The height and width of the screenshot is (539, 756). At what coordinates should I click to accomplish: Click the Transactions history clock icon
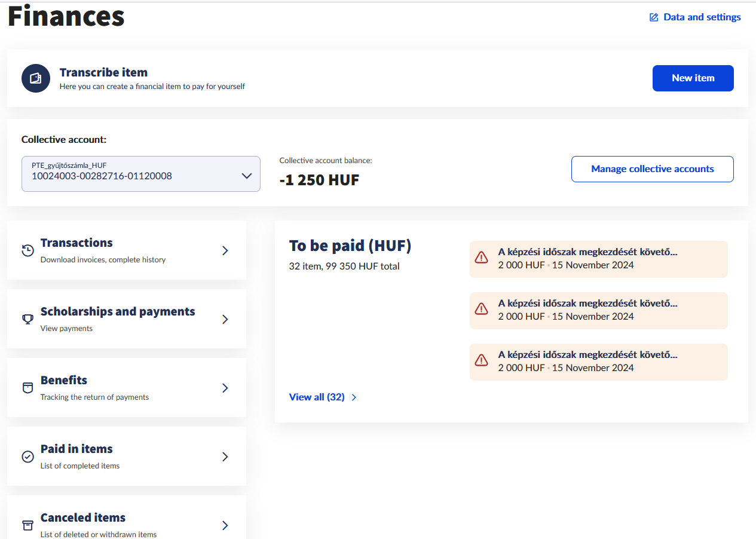(27, 250)
